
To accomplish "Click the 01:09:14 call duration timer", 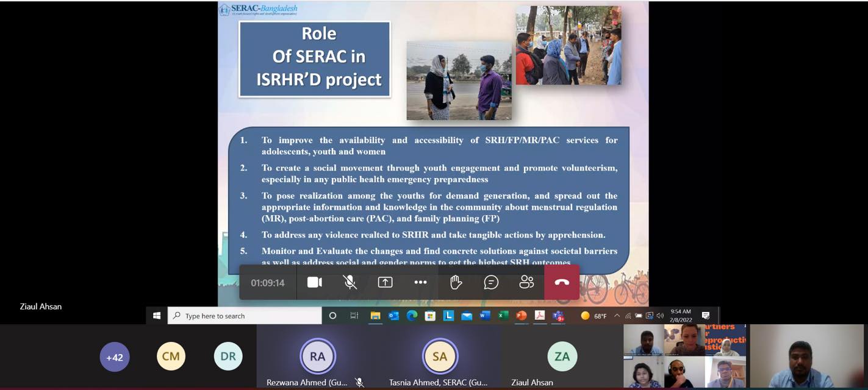I will coord(268,283).
